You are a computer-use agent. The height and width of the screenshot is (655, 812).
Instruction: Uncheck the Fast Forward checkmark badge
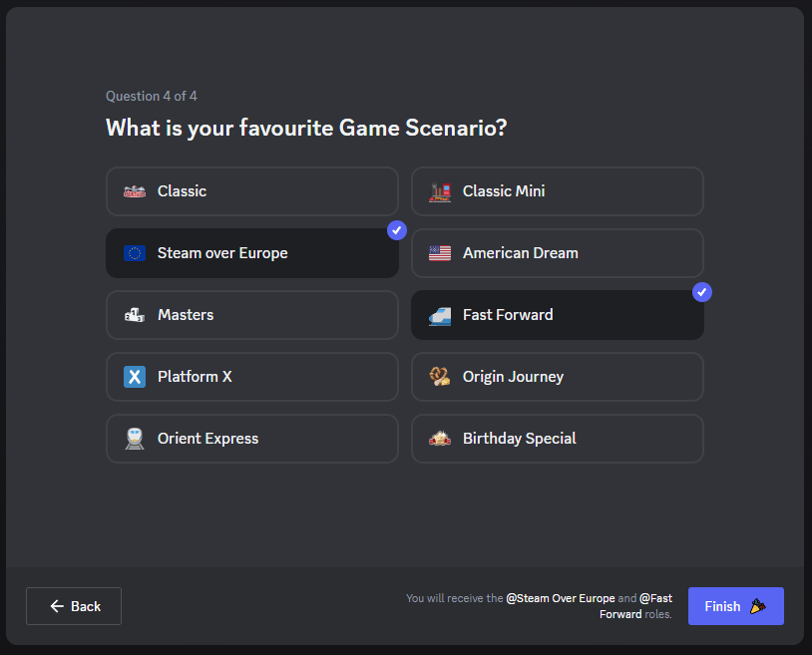(702, 292)
